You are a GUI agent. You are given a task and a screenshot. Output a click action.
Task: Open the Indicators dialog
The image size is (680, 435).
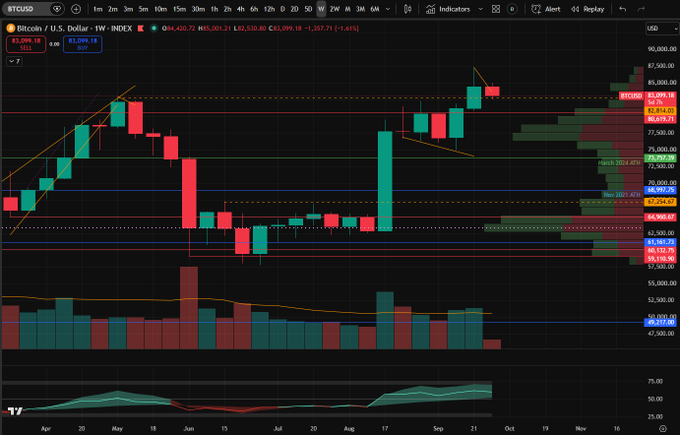448,9
